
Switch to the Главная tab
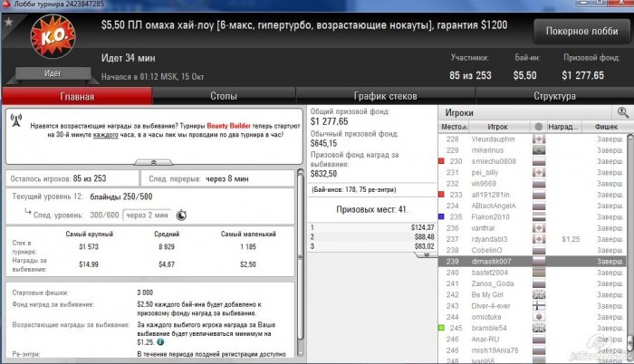77,96
